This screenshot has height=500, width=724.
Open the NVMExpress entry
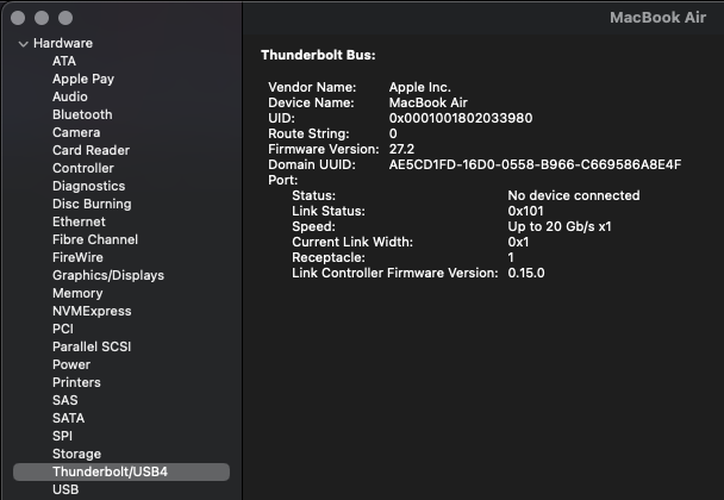click(x=92, y=311)
